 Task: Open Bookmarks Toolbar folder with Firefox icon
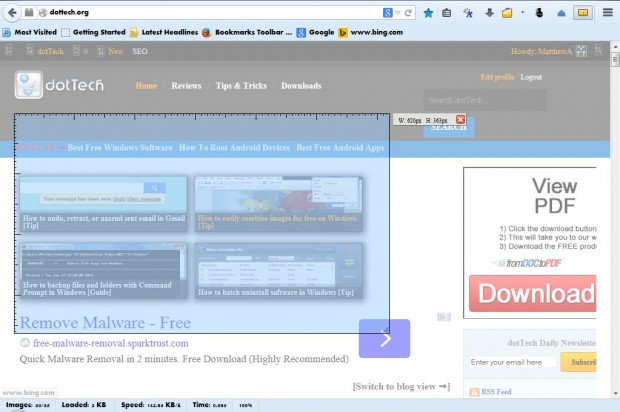[x=247, y=32]
